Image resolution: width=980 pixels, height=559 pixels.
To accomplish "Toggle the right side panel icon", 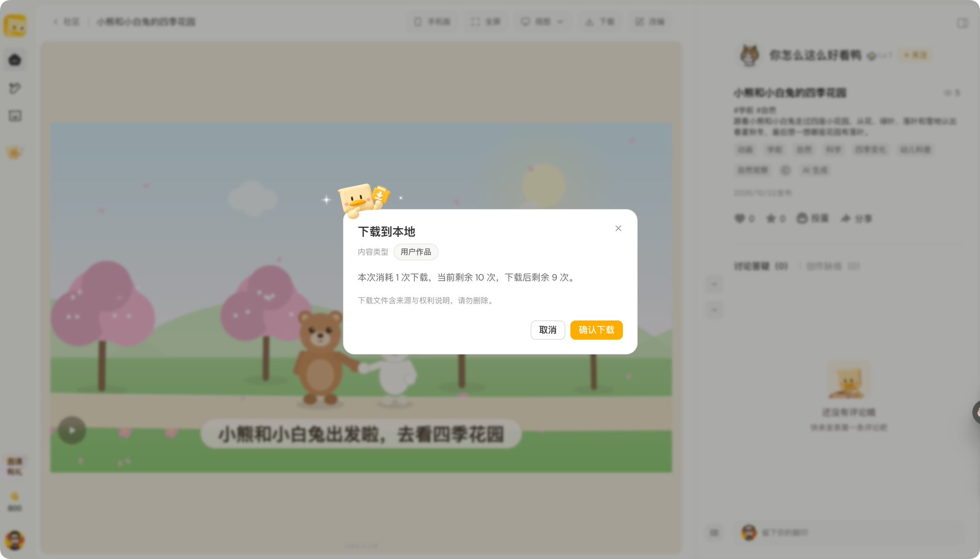I will [962, 23].
